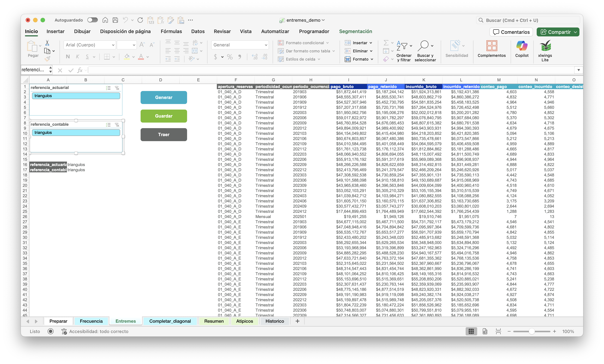604x364 pixels.
Task: Switch to Page Break preview view
Action: click(498, 331)
